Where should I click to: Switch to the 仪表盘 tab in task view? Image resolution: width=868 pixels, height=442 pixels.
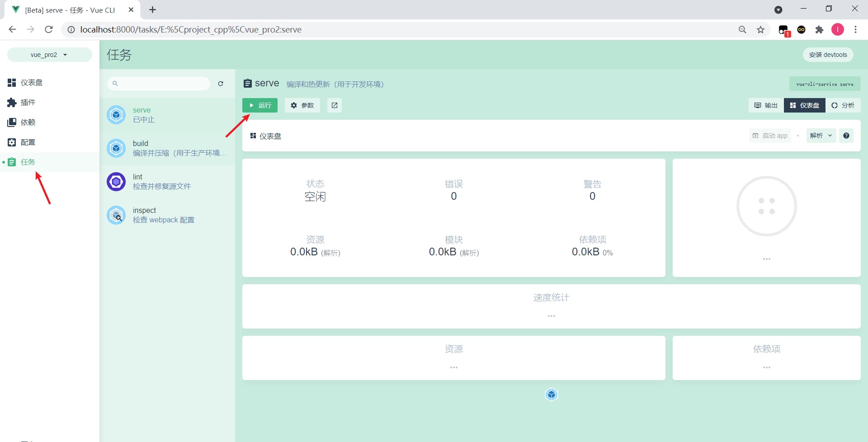(805, 105)
